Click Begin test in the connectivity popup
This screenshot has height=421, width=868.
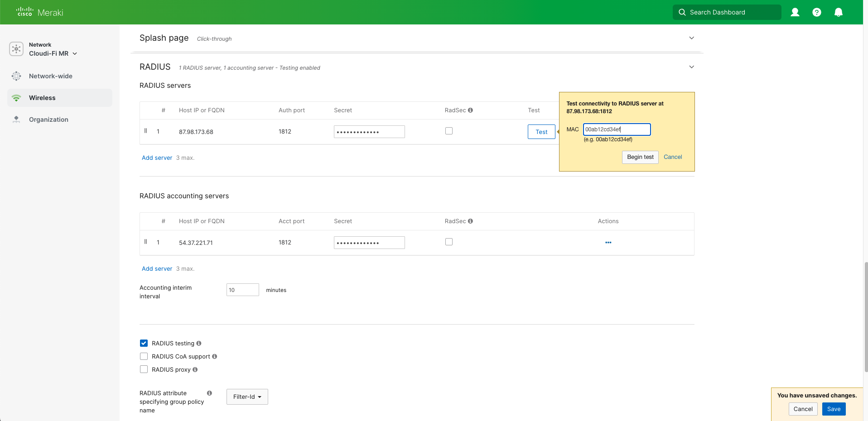[x=640, y=157]
